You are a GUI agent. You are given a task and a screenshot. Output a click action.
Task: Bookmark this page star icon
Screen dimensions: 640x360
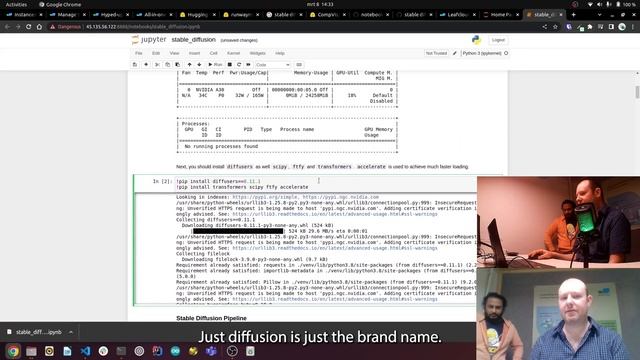coord(555,27)
